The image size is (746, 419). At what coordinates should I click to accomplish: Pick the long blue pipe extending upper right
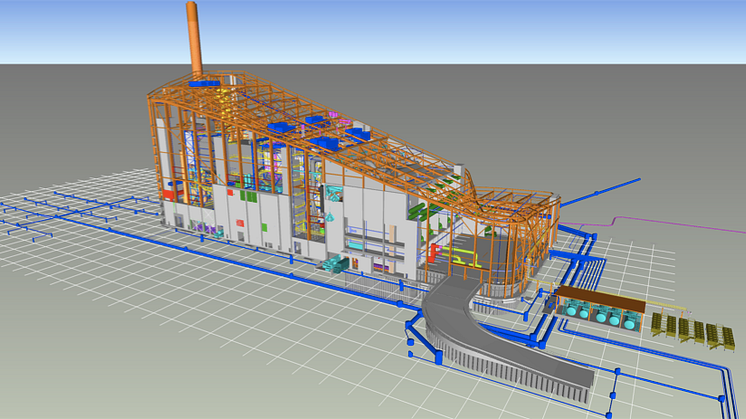[x=600, y=192]
